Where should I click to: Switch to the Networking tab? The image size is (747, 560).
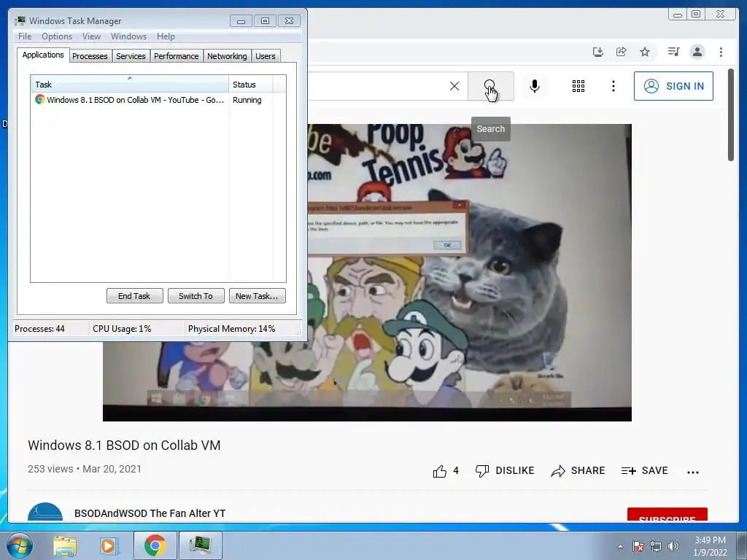point(228,56)
